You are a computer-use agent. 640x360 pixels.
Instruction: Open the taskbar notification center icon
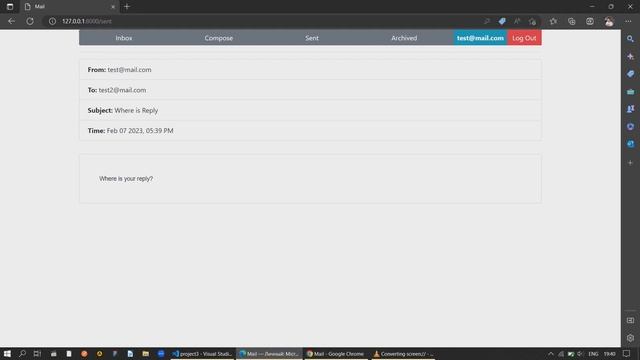point(627,354)
